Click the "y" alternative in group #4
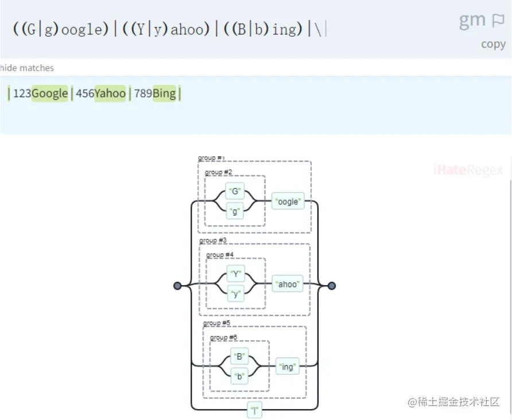This screenshot has height=420, width=512. [235, 293]
